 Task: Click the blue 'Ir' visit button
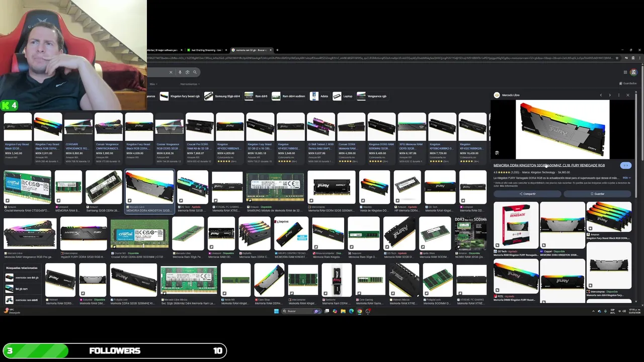(x=625, y=165)
